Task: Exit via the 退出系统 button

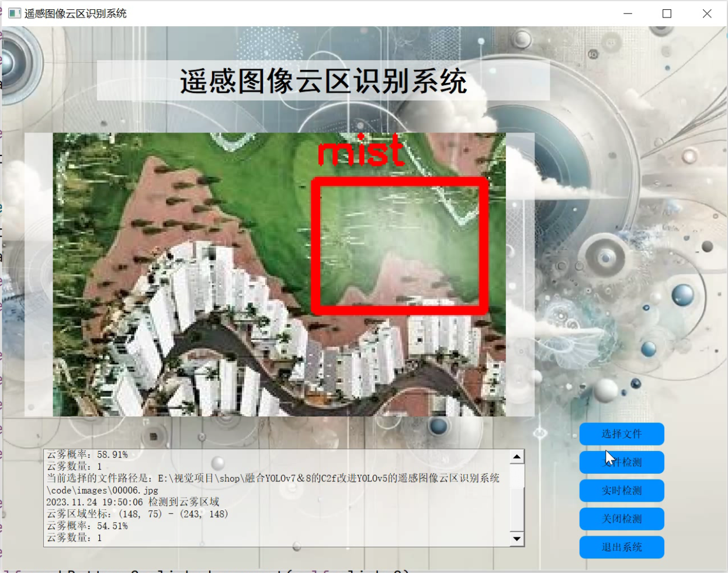Action: (622, 547)
